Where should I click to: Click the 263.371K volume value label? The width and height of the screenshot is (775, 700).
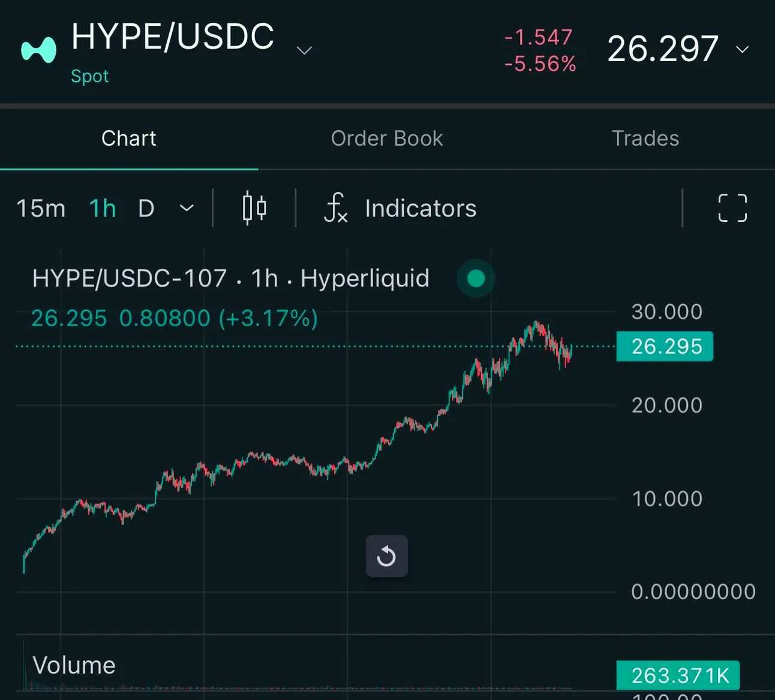pos(678,675)
